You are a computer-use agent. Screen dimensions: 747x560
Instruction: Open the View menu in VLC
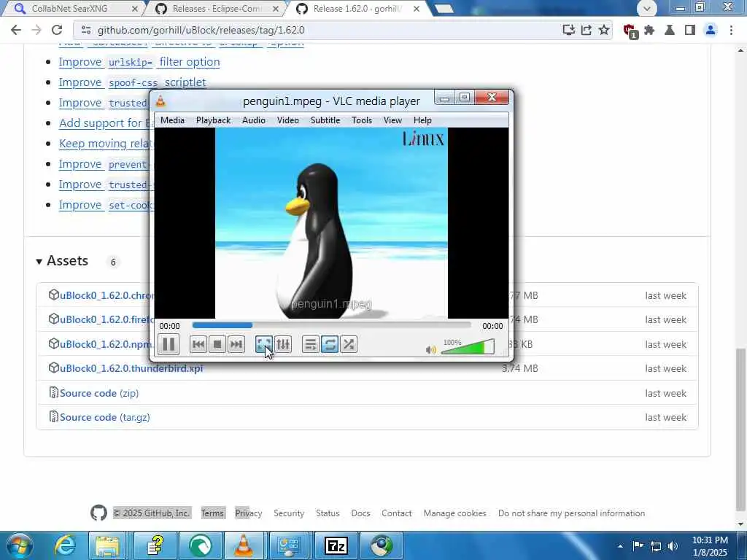pos(392,120)
